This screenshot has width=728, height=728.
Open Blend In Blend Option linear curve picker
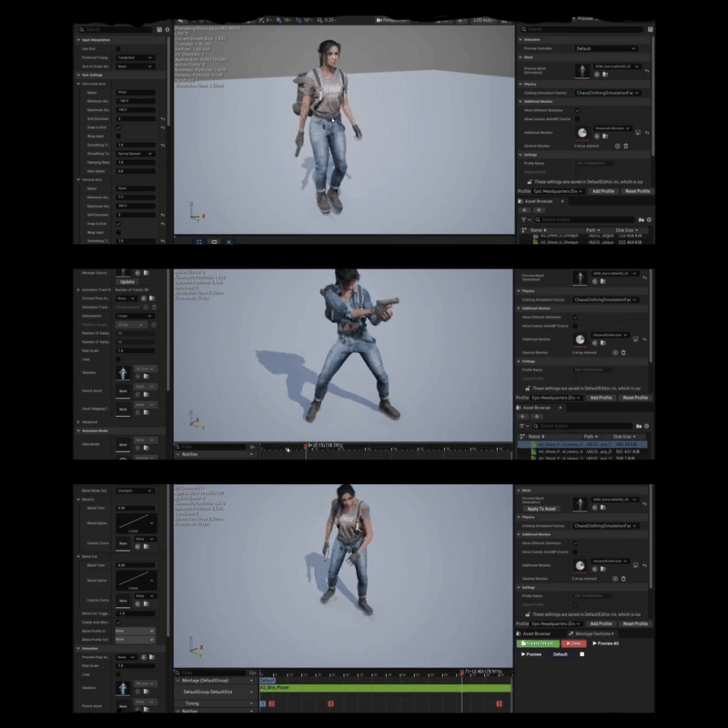pos(136,523)
